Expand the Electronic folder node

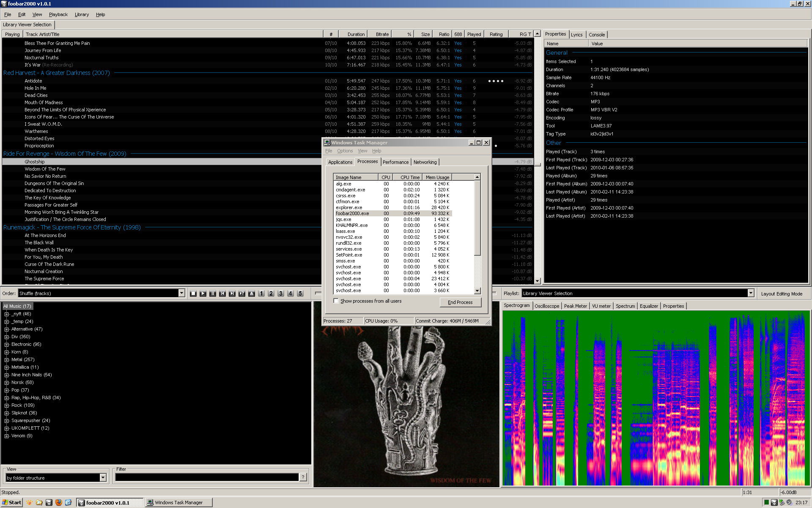click(x=7, y=345)
